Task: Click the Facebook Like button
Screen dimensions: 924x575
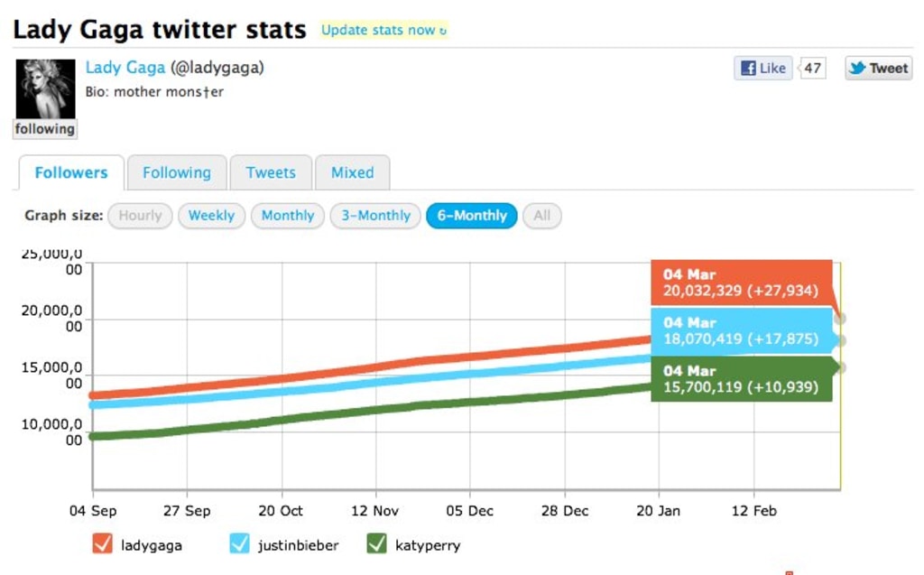Action: pos(762,69)
